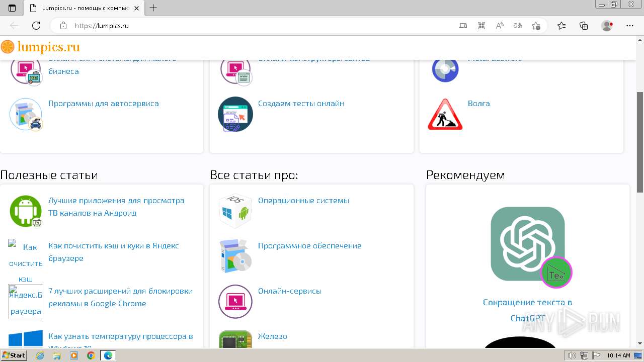Open Edge settings and more menu
Image resolution: width=644 pixels, height=362 pixels.
coord(630,26)
